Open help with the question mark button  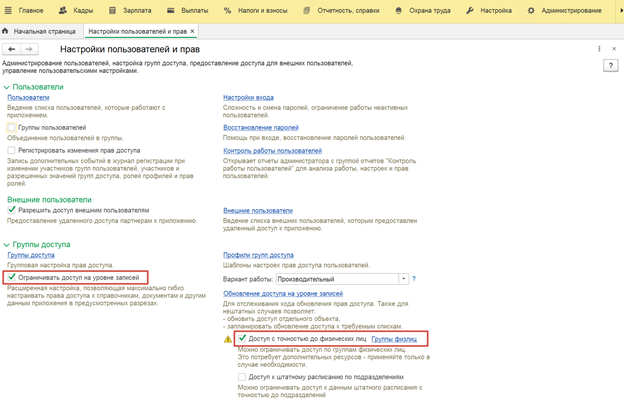click(x=610, y=65)
